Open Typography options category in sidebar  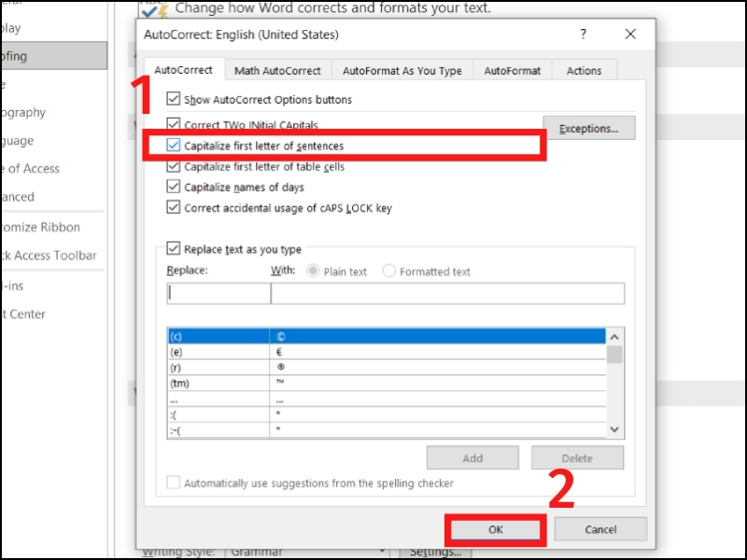(22, 112)
